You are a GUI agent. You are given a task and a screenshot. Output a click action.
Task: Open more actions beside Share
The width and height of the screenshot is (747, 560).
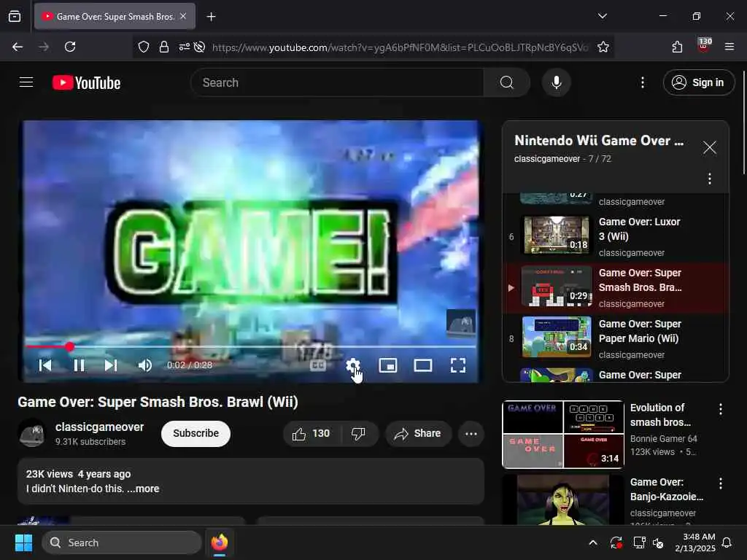pos(471,433)
